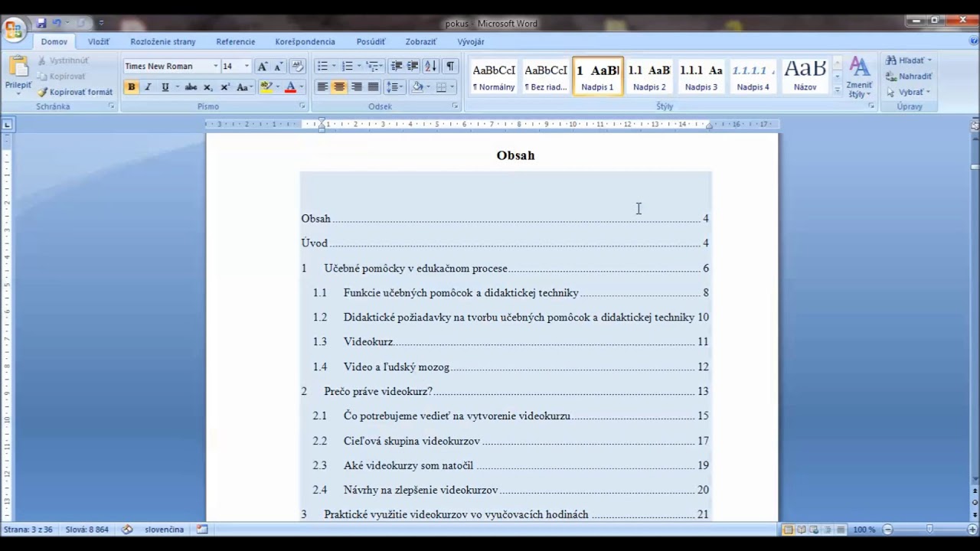
Task: Open the Zobraziť view tab
Action: point(420,42)
